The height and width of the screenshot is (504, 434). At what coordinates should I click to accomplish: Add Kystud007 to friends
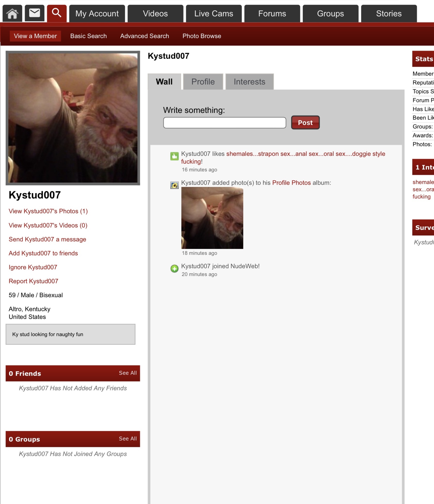43,253
